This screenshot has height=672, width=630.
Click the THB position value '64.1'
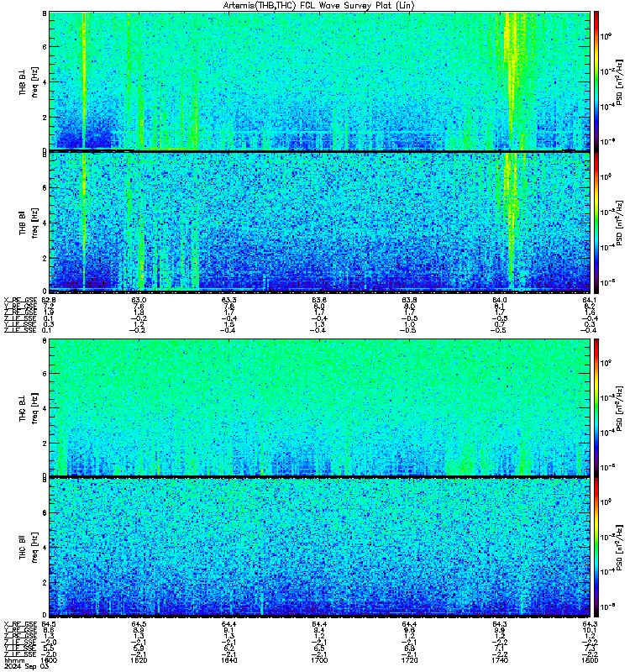[590, 300]
